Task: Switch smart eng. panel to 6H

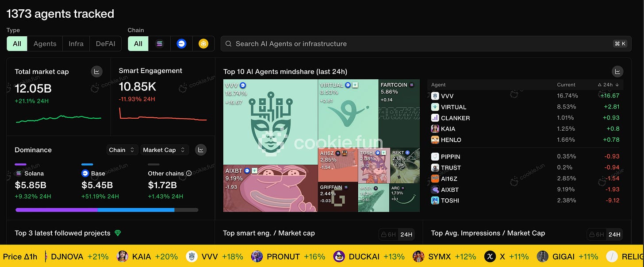Action: 389,235
